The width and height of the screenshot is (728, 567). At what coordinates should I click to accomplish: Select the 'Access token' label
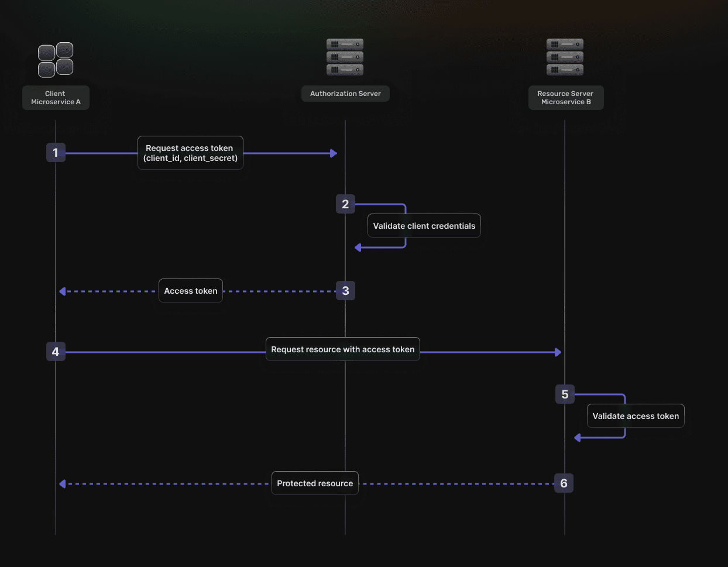coord(190,290)
